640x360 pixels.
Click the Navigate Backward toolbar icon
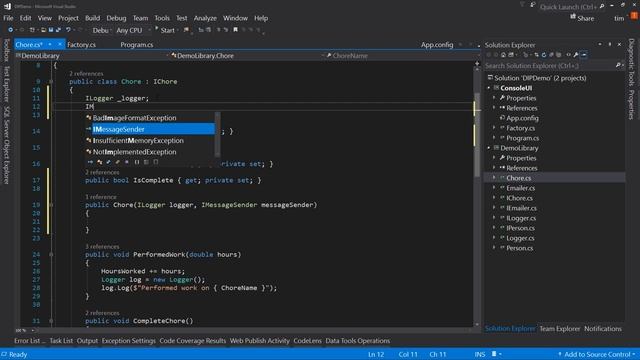point(10,30)
